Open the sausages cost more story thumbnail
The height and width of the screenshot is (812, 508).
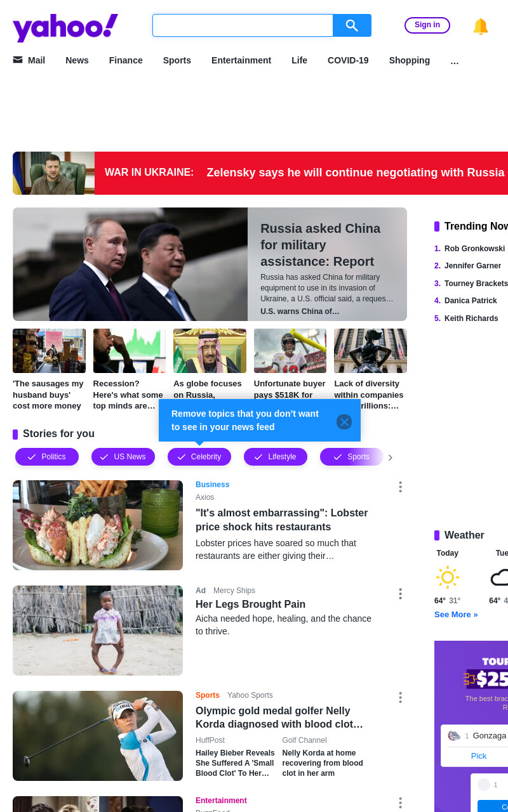(49, 351)
